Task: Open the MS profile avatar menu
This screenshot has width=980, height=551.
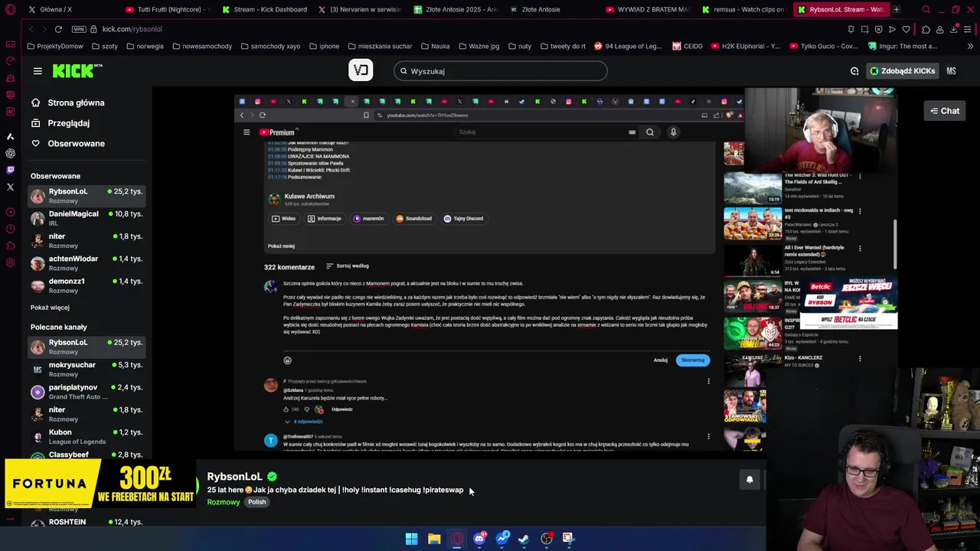Action: [x=951, y=71]
